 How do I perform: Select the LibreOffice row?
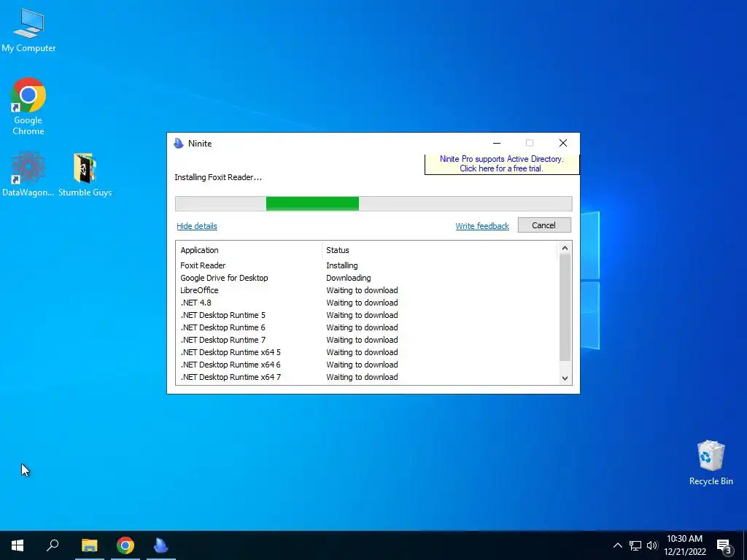pos(367,290)
